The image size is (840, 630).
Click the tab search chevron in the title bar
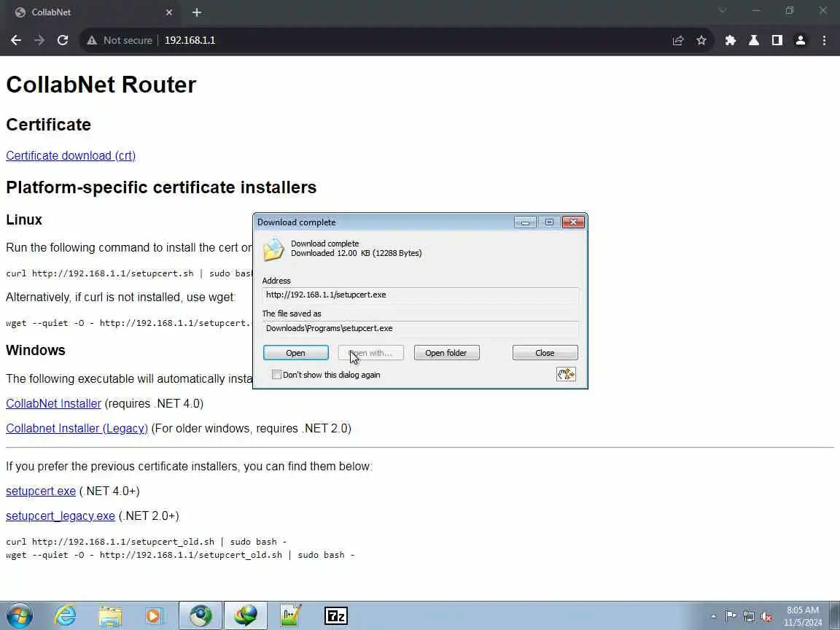722,10
